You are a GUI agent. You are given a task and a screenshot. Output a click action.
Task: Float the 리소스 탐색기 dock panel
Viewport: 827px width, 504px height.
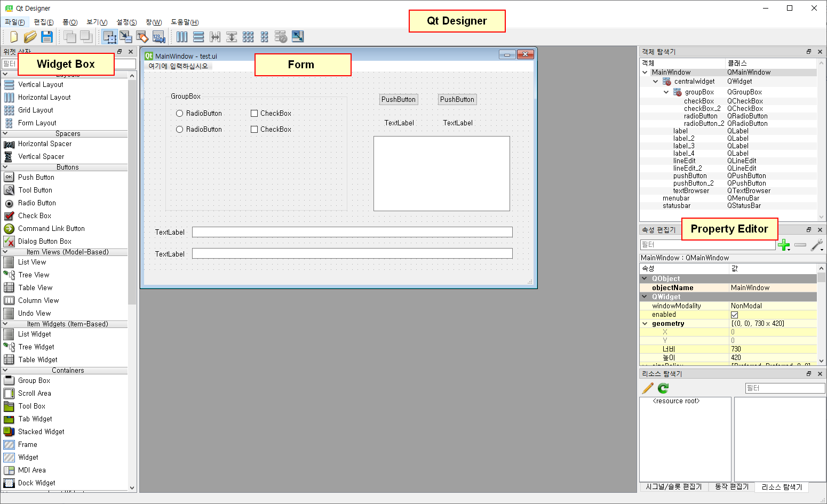pos(809,374)
